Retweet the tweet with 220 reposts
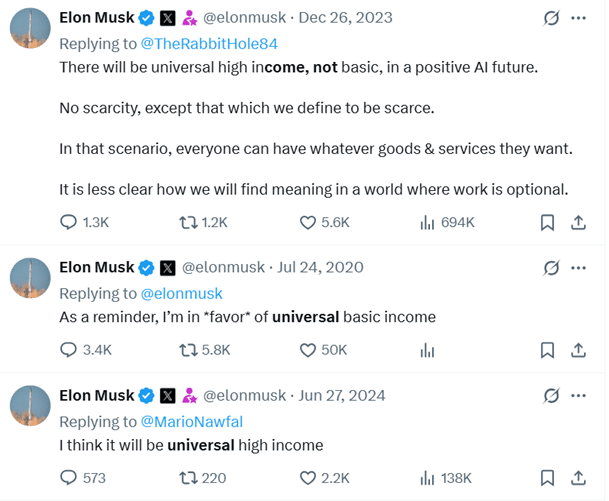 (x=202, y=478)
